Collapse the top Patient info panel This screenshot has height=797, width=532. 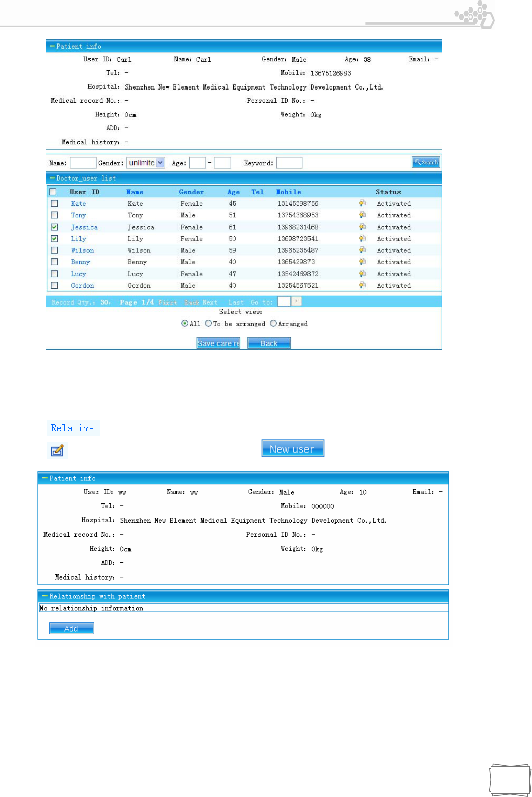[x=52, y=46]
